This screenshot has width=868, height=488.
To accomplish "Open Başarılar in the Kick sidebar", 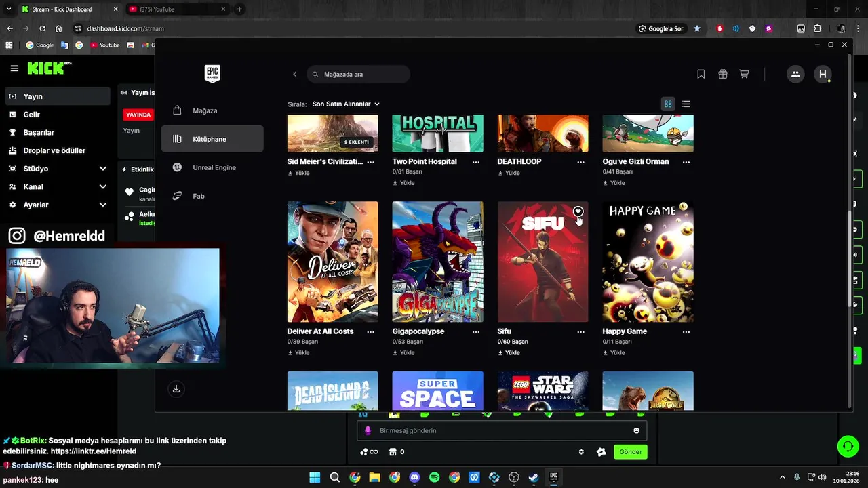I will 58,132.
